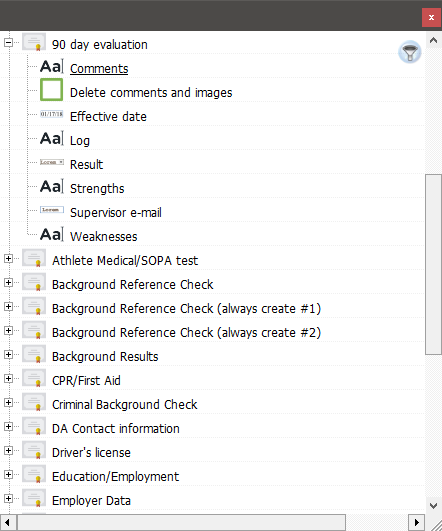Select Background Reference Check (always create #2)
Image resolution: width=442 pixels, height=531 pixels.
point(186,333)
